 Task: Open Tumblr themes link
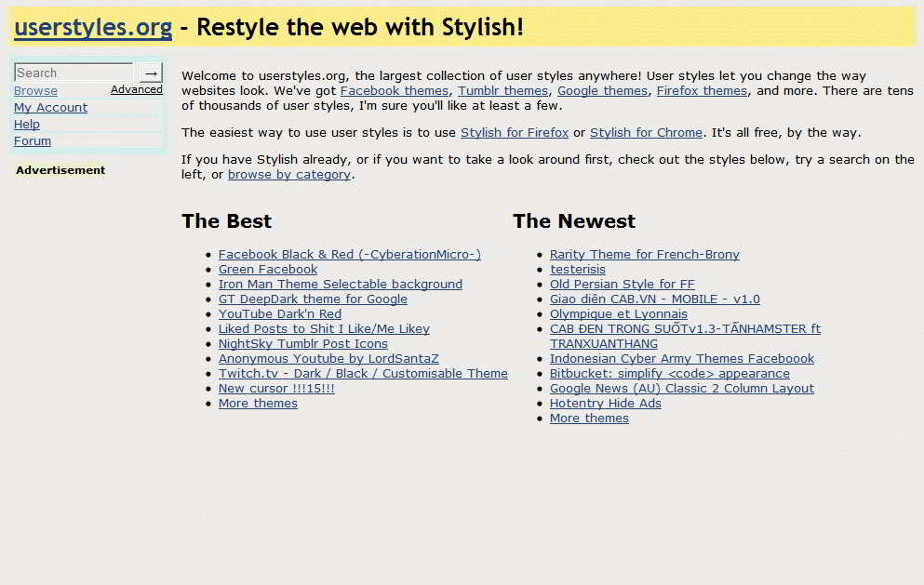point(502,91)
